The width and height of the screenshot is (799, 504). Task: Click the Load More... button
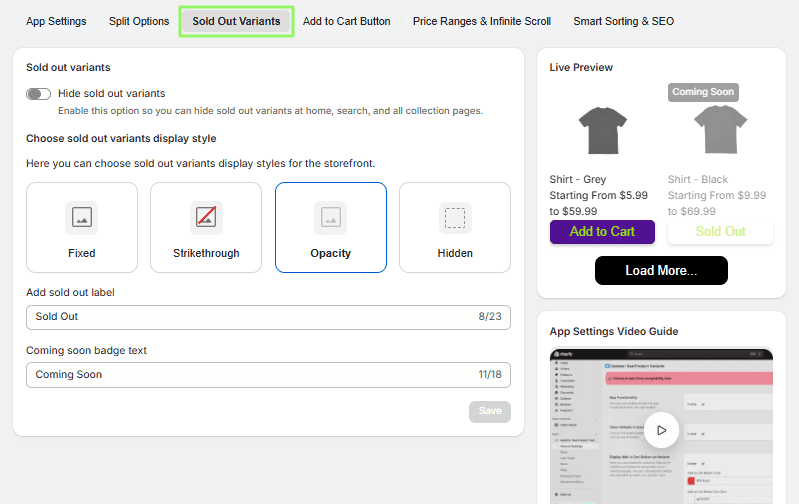[661, 271]
